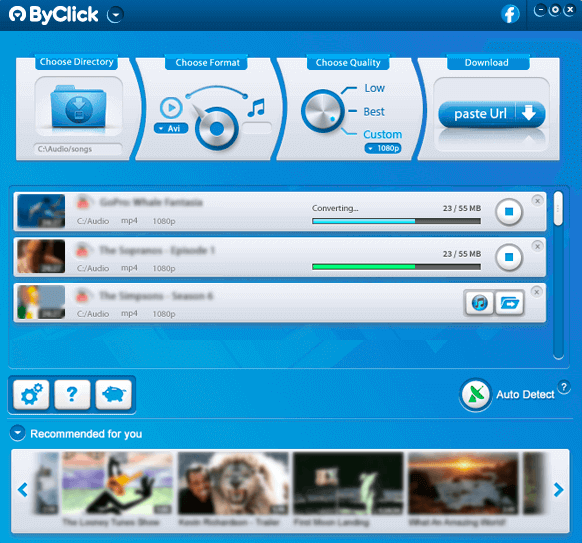Stop the GoPro Whale Fantasia download
Viewport: 582px width, 543px height.
pos(509,212)
